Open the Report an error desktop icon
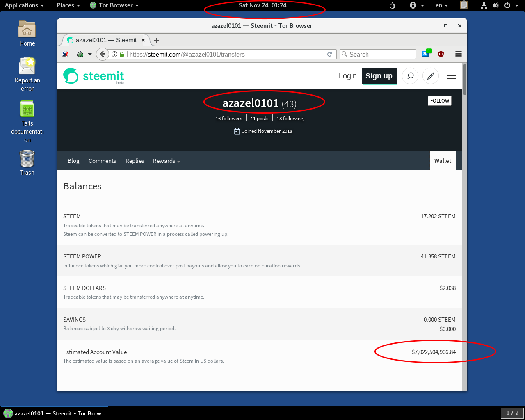Screen dimensions: 525x420 click(x=27, y=74)
